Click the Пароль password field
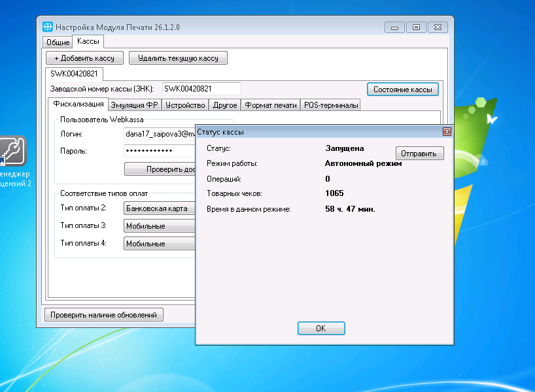 (160, 151)
